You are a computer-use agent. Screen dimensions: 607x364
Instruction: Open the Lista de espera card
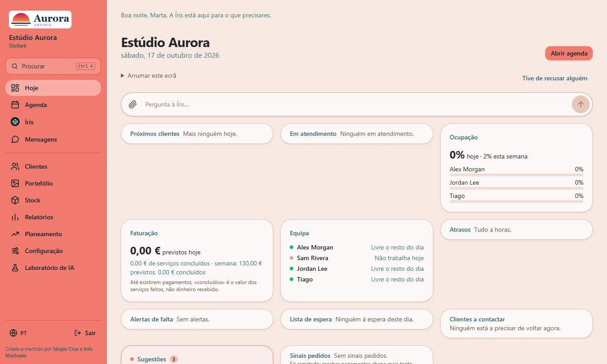357,319
